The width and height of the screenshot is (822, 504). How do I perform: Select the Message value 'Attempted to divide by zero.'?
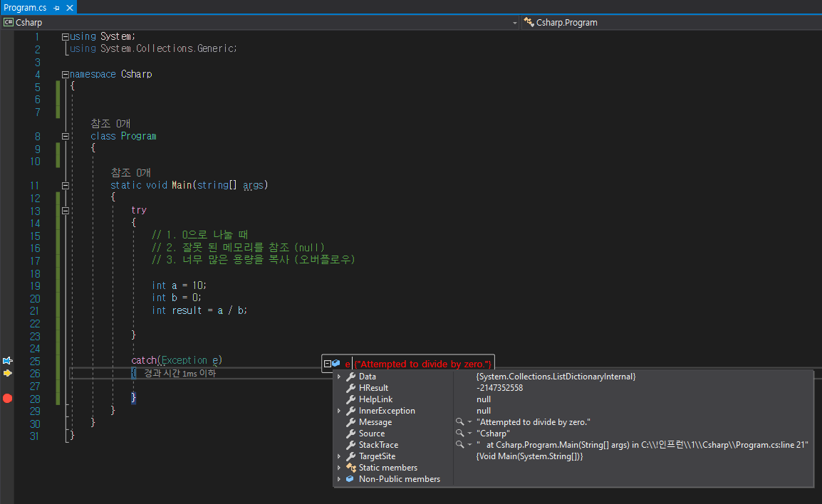click(x=533, y=422)
